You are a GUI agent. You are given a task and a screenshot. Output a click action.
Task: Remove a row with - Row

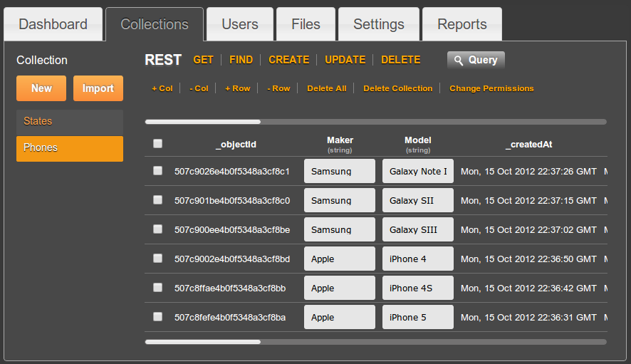[278, 88]
